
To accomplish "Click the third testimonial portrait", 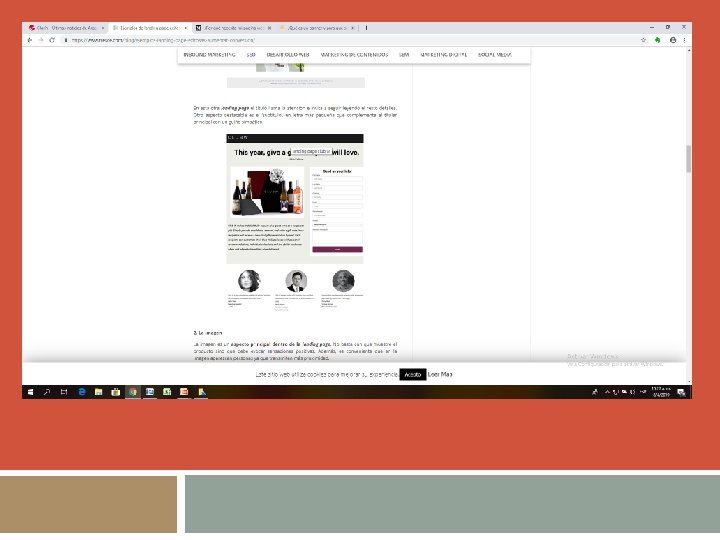I will pyautogui.click(x=343, y=281).
